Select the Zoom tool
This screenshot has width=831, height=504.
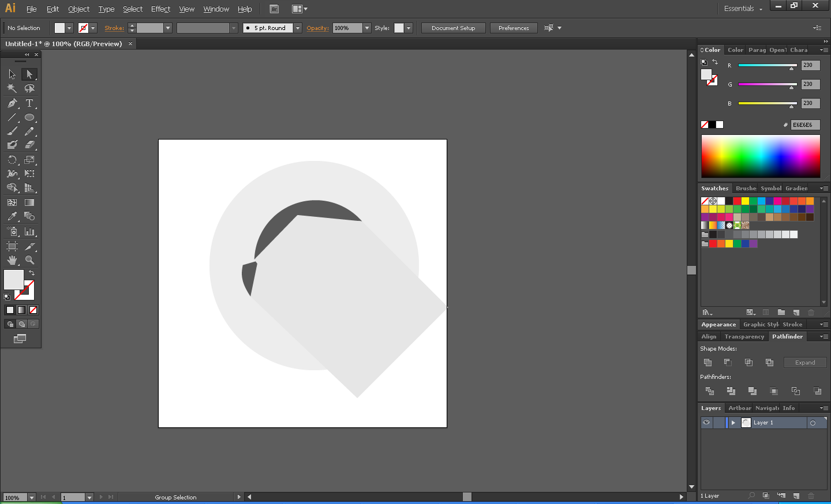(x=29, y=260)
